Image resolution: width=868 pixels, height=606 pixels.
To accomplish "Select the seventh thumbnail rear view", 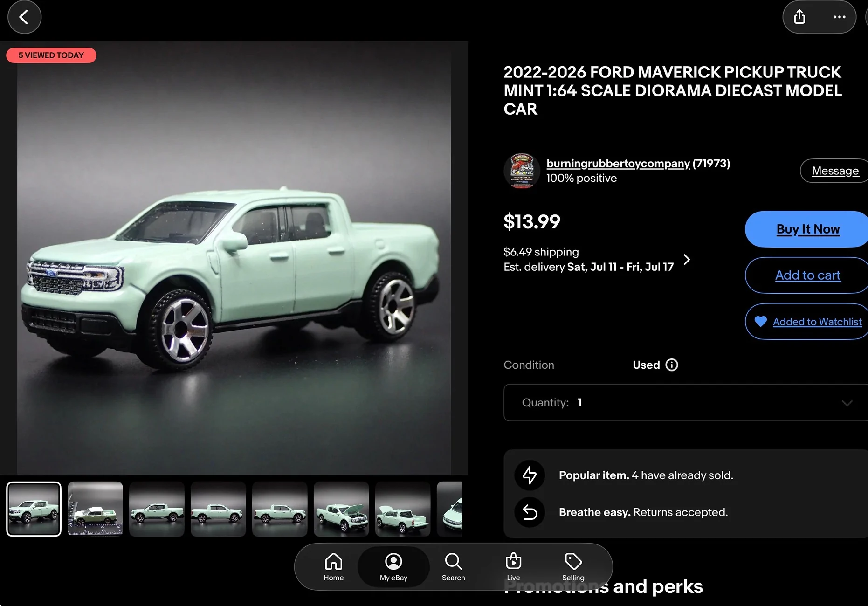I will tap(403, 509).
